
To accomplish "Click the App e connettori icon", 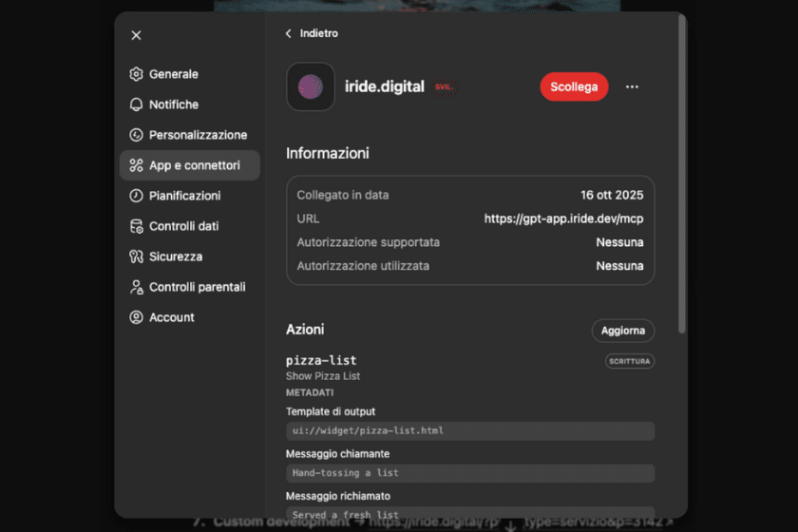I will (136, 165).
